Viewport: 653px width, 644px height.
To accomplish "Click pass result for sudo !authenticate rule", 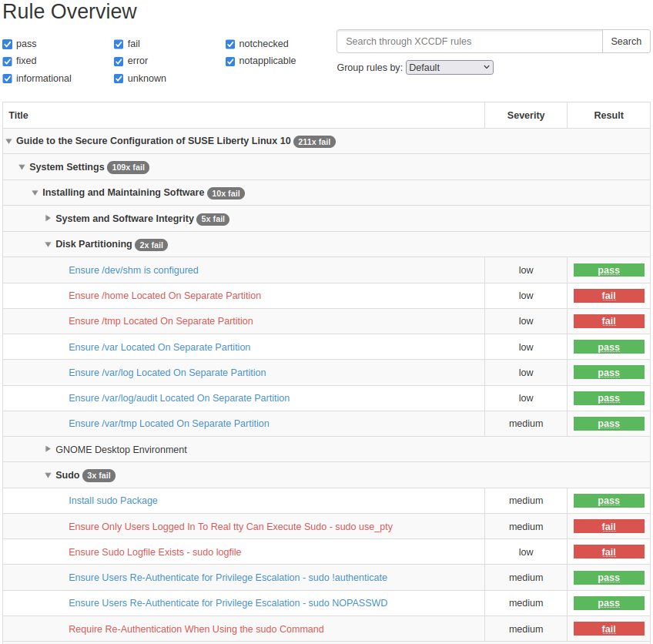I will pyautogui.click(x=608, y=578).
